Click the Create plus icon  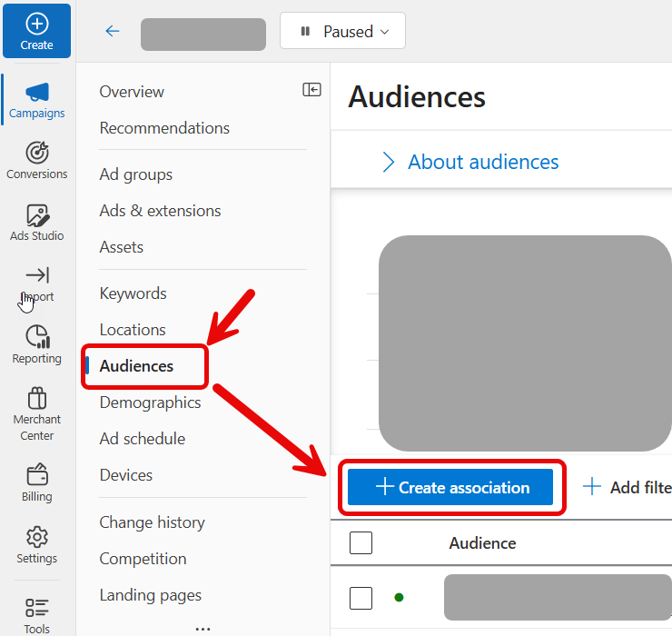tap(37, 24)
